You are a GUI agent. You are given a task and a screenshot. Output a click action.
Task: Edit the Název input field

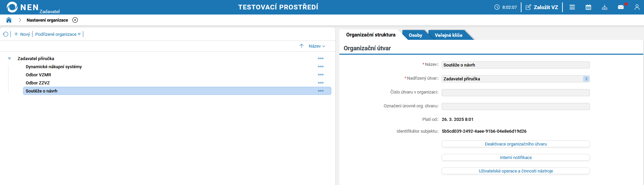(515, 65)
